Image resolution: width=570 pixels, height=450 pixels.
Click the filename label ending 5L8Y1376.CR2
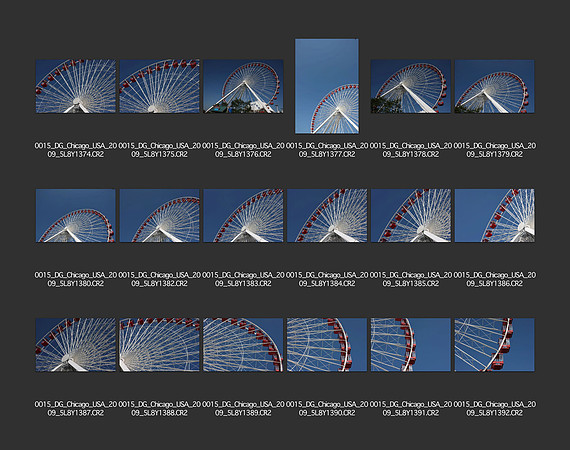(243, 150)
